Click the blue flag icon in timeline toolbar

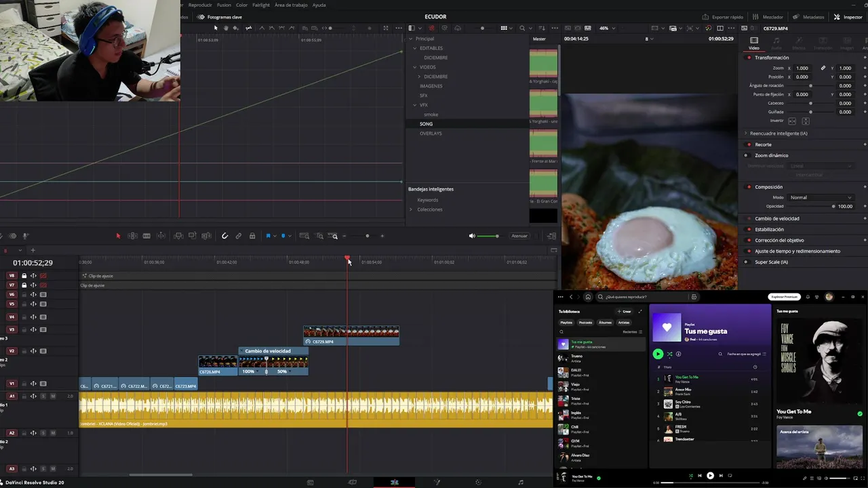[269, 236]
